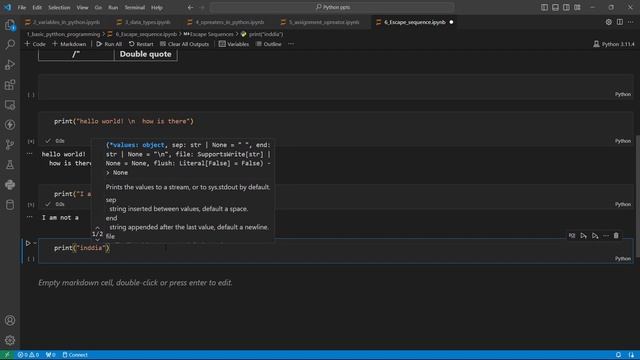Toggle the secondary sidebar layout icon
Viewport: 640px width, 360px height.
566,7
